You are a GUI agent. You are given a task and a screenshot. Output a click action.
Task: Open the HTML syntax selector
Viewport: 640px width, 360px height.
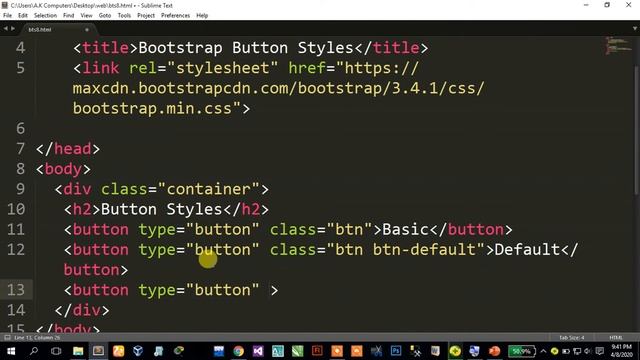616,338
